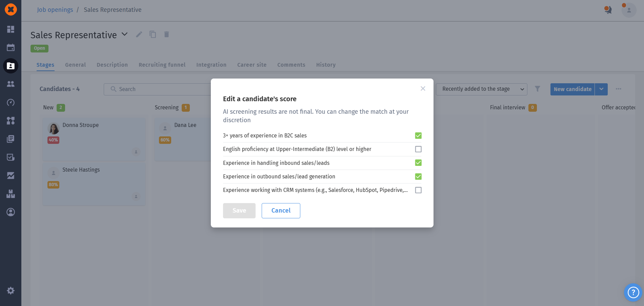Click the trash delete job icon
Screen dimensions: 644x306
coord(166,35)
